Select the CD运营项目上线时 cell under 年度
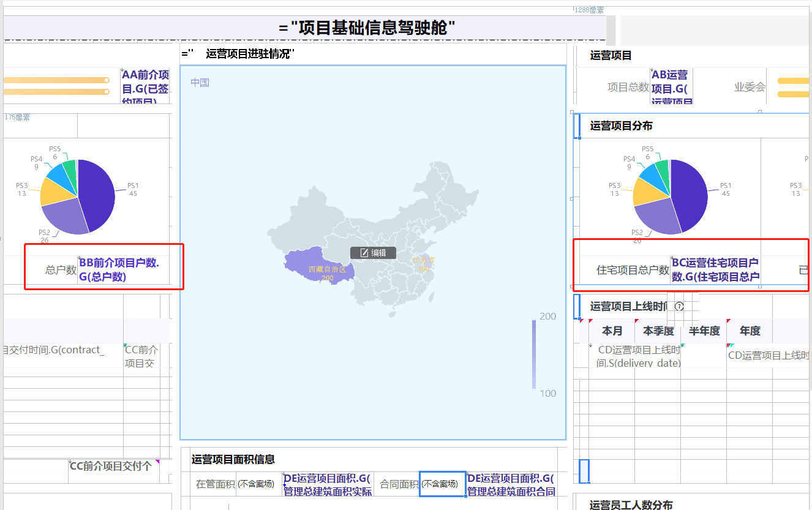 click(x=768, y=356)
